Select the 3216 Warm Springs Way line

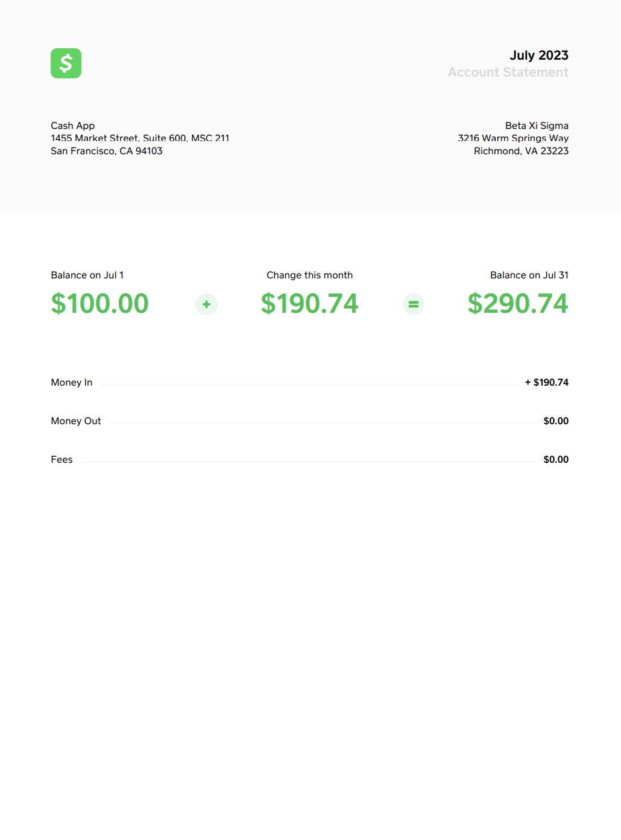[513, 138]
